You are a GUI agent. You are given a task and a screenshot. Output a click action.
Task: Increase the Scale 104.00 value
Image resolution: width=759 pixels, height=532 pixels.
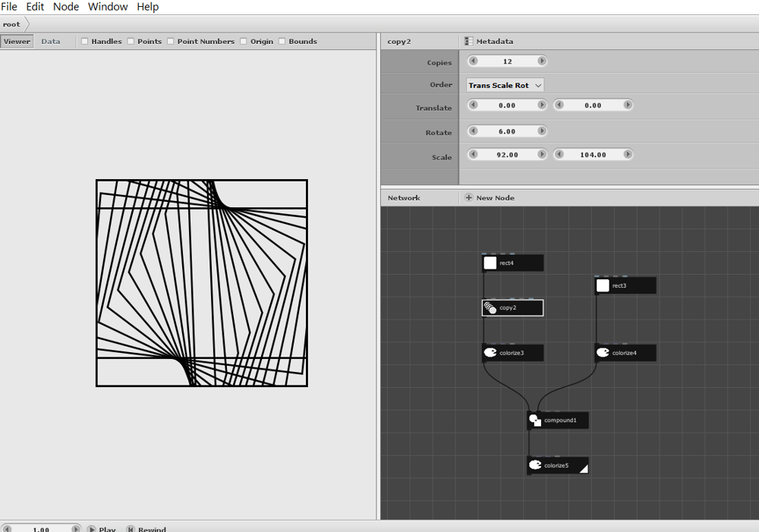[628, 154]
